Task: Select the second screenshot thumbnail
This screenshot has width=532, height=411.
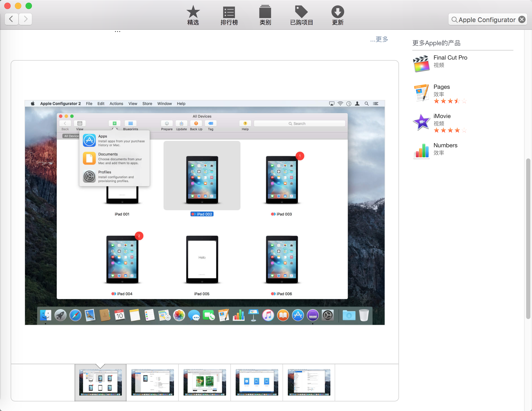Action: pyautogui.click(x=152, y=382)
